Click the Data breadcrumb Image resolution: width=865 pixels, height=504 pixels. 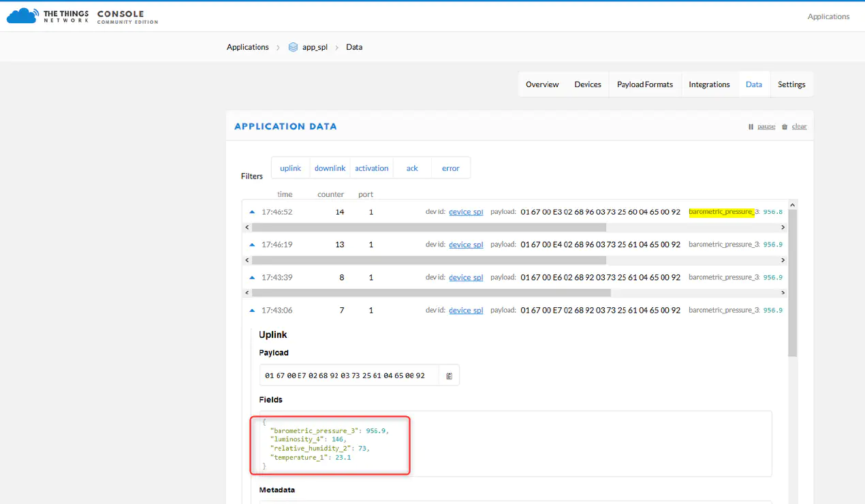[x=354, y=47]
